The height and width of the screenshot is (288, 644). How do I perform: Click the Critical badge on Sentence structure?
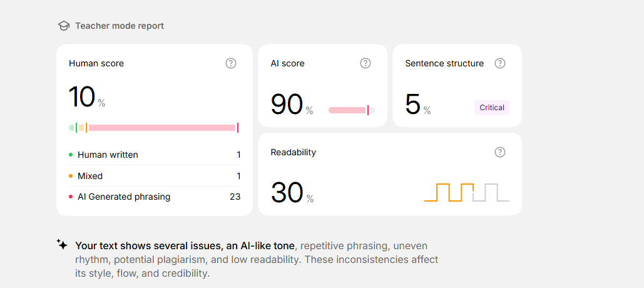491,108
